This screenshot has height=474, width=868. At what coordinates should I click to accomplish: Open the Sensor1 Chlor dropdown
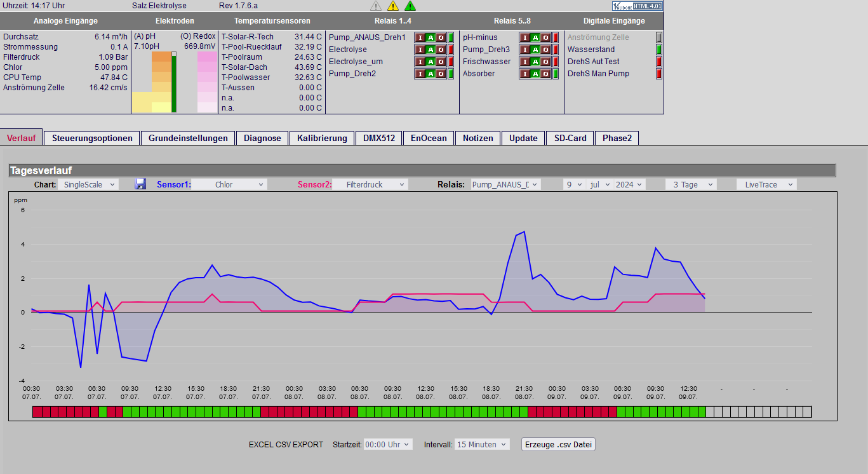click(229, 184)
